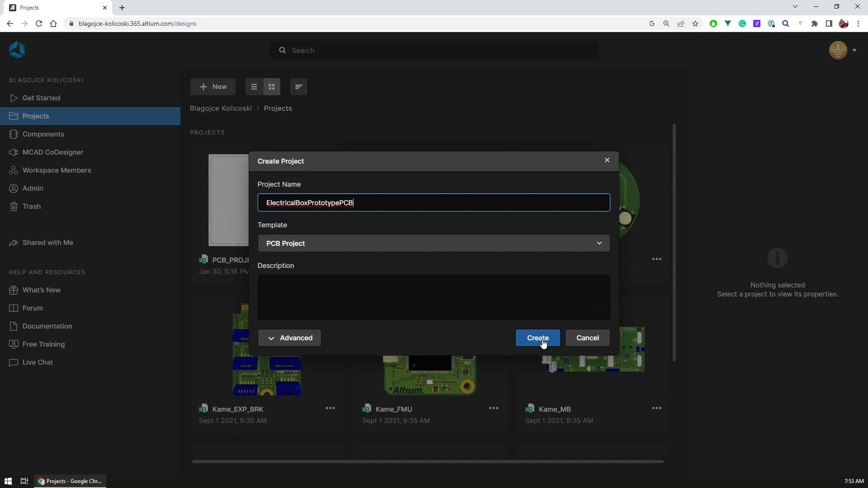Open the three-dot menu behind the dialog's right edge
Viewport: 868px width, 488px height.
point(657,259)
